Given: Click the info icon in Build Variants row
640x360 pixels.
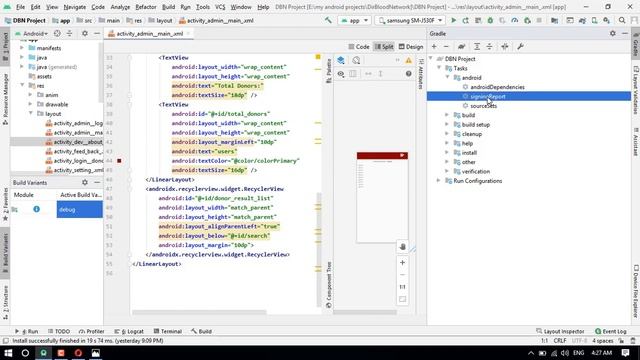Looking at the screenshot, I should [36, 209].
